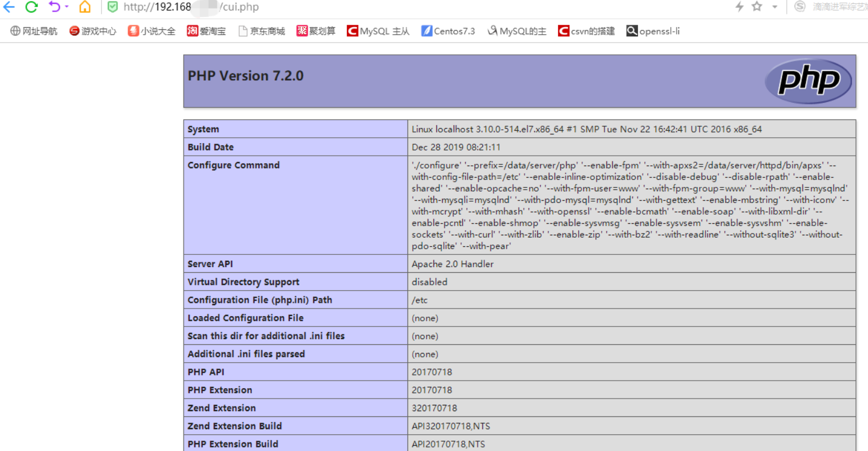Click the Linux localhost system value
The image size is (868, 451).
pyautogui.click(x=587, y=129)
